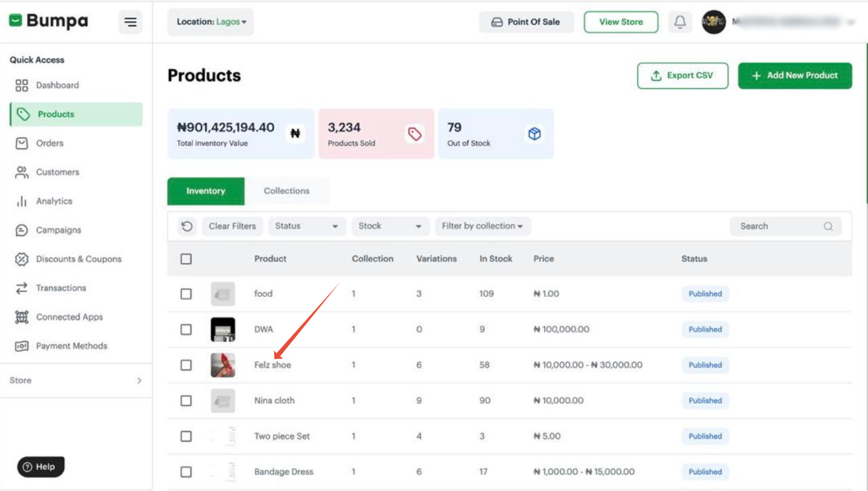The width and height of the screenshot is (868, 491).
Task: Click the Products tag icon in sidebar
Action: (x=24, y=114)
